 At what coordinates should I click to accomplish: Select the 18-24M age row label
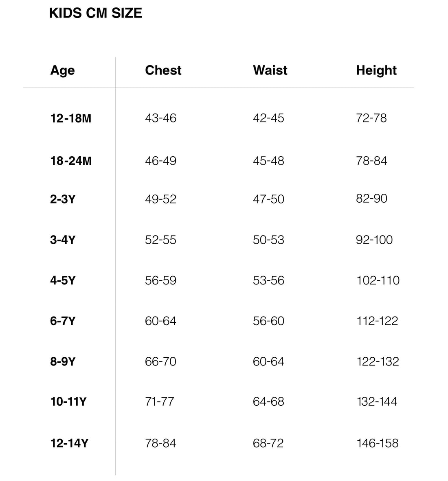[x=71, y=161]
